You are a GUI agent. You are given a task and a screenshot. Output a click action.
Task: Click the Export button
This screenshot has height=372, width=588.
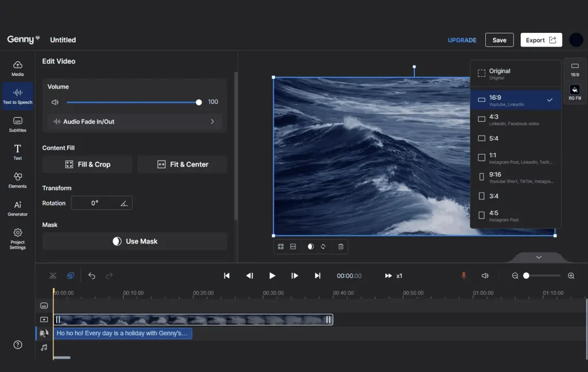point(541,40)
